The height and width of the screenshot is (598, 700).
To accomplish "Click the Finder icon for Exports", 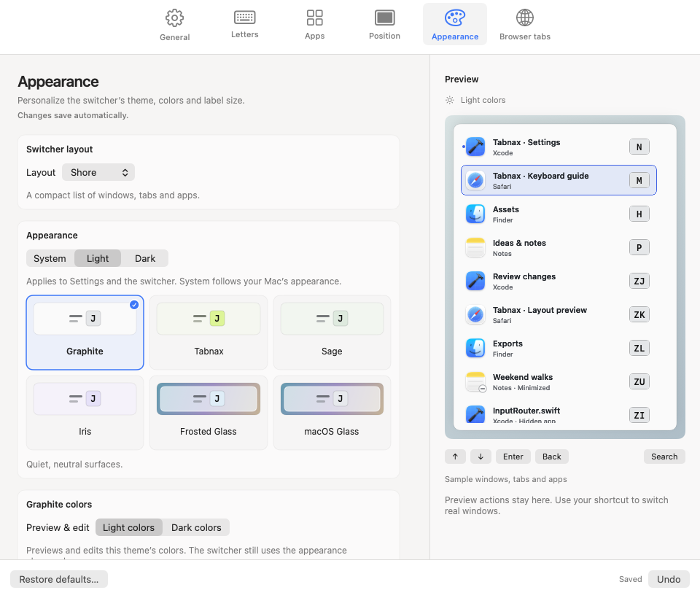I will click(x=475, y=348).
